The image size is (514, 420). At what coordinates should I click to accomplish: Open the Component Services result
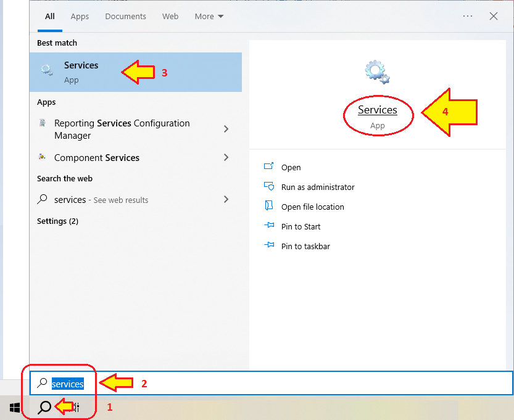pos(130,158)
